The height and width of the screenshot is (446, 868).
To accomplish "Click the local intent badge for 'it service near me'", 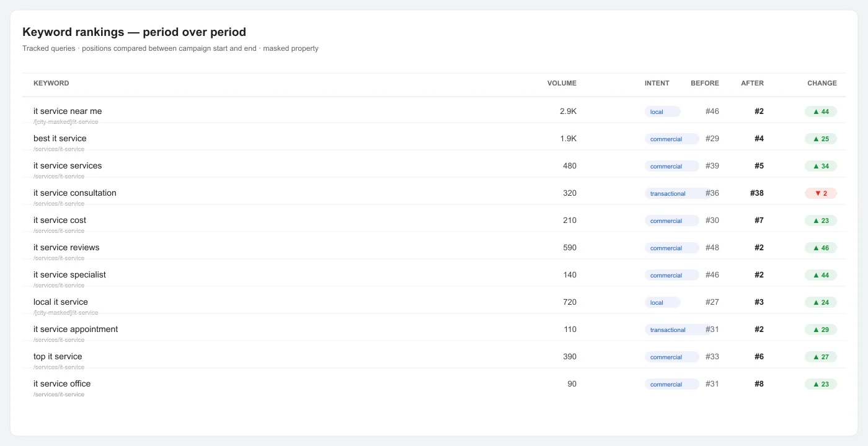I will [663, 111].
